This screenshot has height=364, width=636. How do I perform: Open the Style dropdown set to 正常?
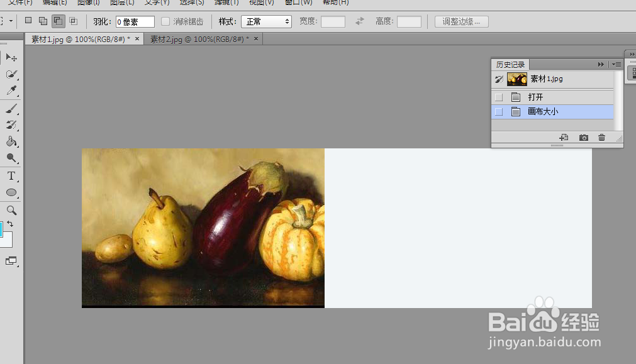(267, 21)
